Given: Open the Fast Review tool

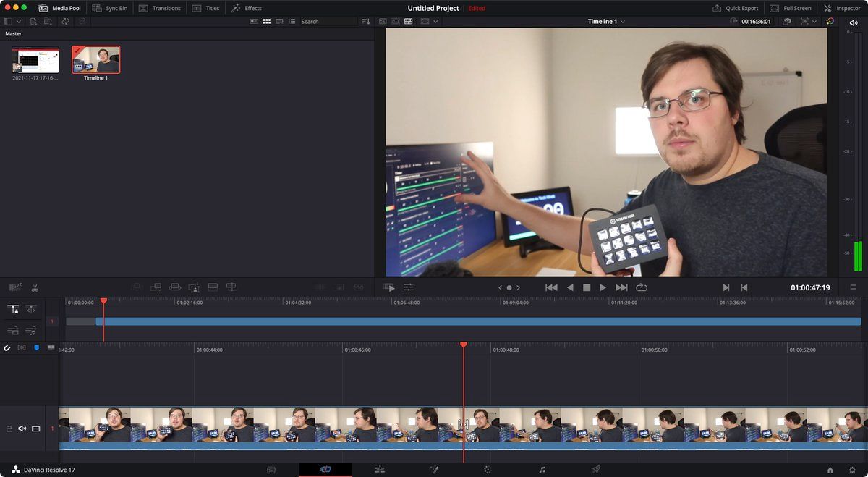Looking at the screenshot, I should (389, 287).
